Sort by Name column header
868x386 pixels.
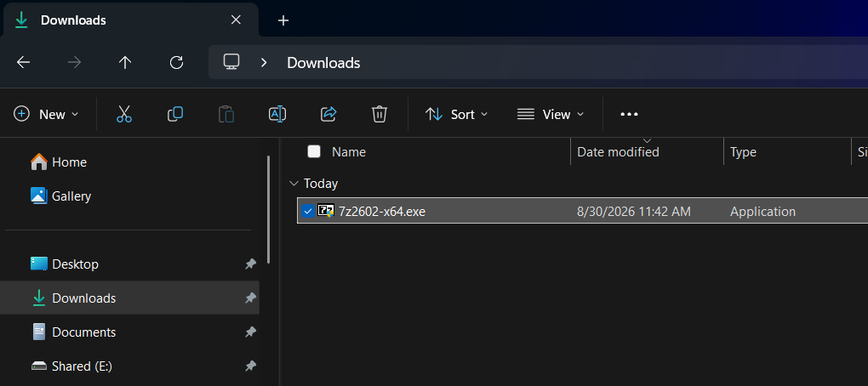pyautogui.click(x=349, y=151)
